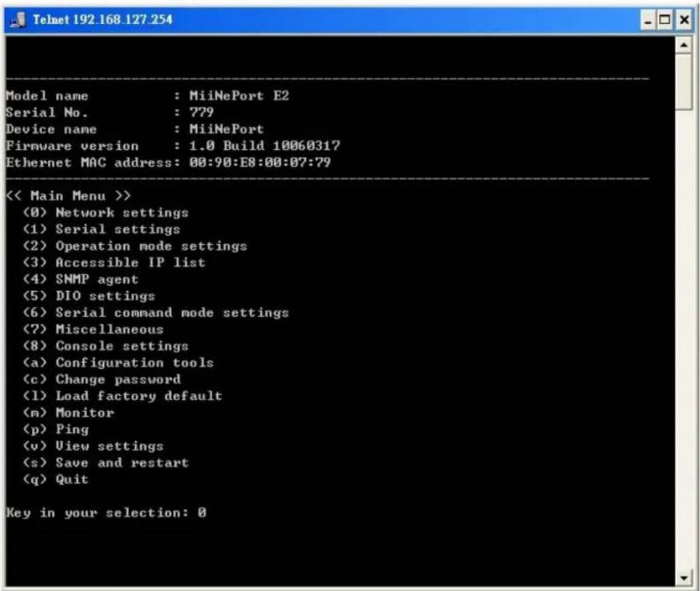Click the Serial settings menu entry
This screenshot has height=591, width=700.
pos(102,229)
